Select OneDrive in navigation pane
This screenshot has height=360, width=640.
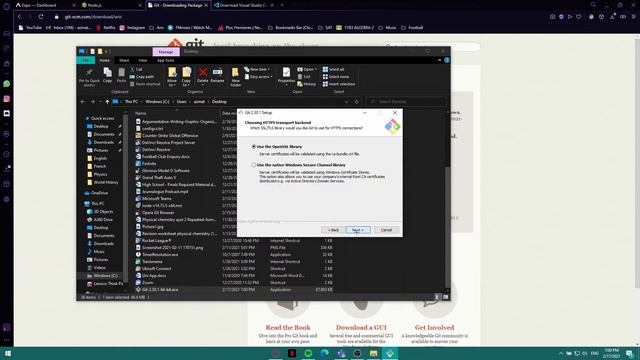coord(99,193)
